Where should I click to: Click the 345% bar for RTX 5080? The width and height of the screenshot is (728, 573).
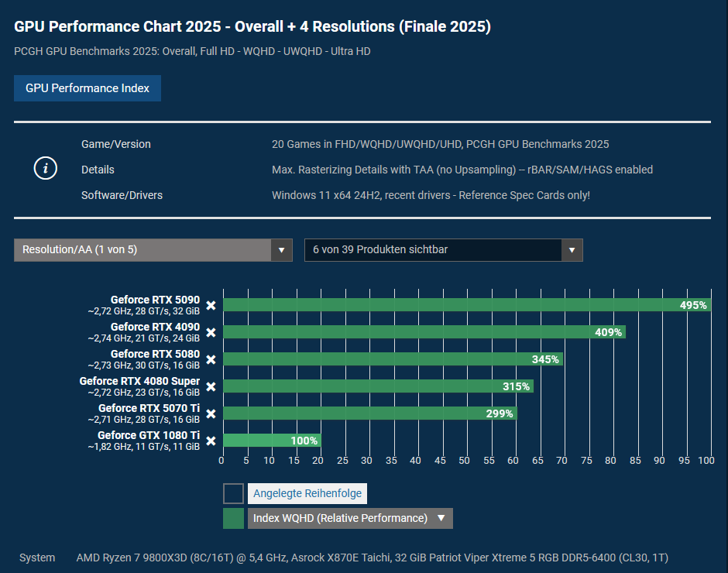(x=393, y=359)
